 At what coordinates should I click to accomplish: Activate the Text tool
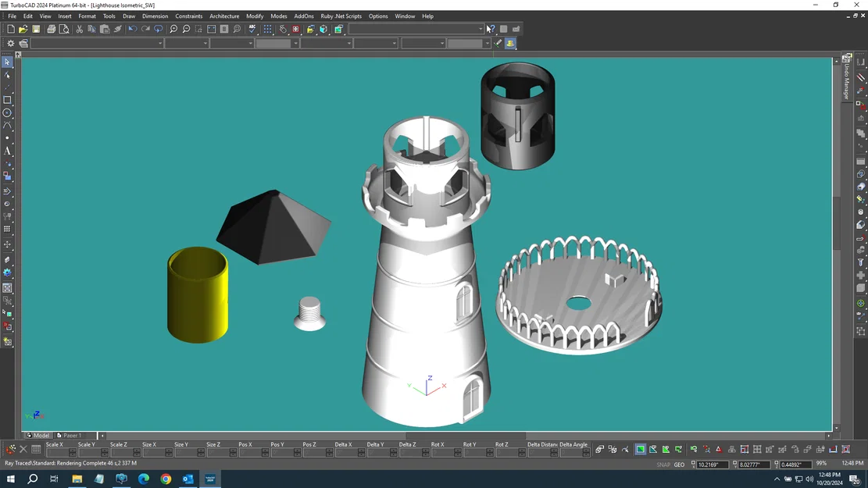pos(7,151)
